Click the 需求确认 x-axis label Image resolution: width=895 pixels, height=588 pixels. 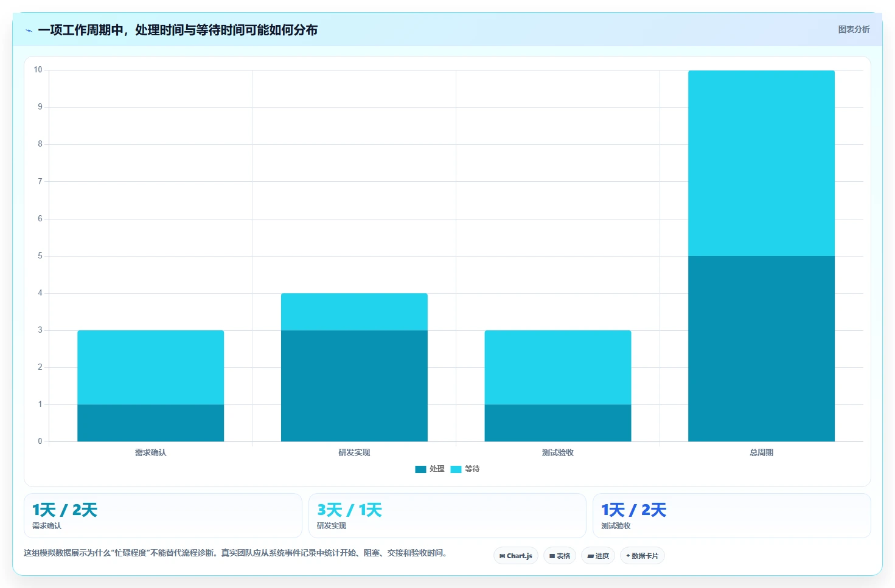point(151,452)
